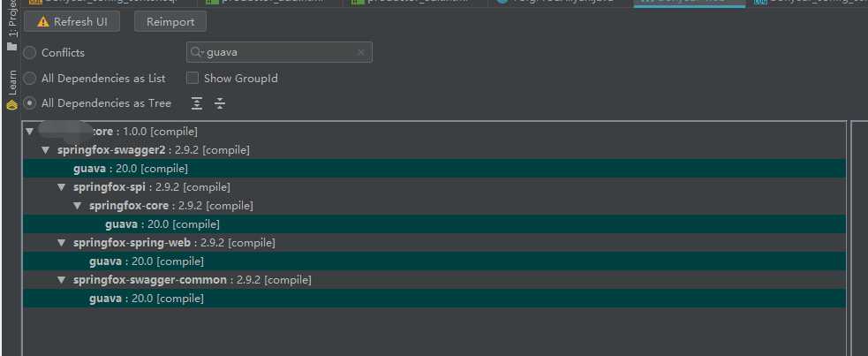Select springfox-spring-web : 2.9.2 row

pos(434,243)
